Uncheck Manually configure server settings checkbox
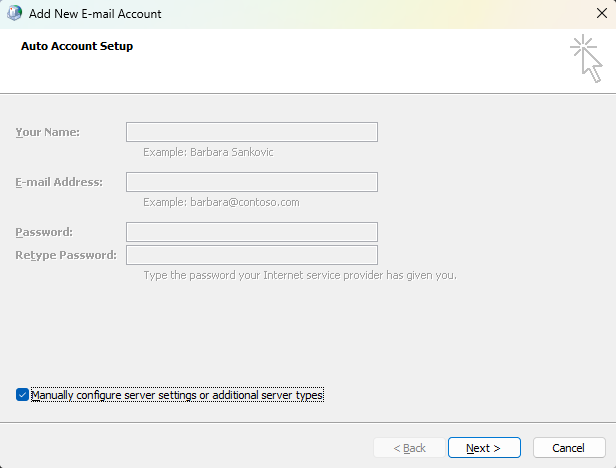616x468 pixels. pyautogui.click(x=22, y=395)
